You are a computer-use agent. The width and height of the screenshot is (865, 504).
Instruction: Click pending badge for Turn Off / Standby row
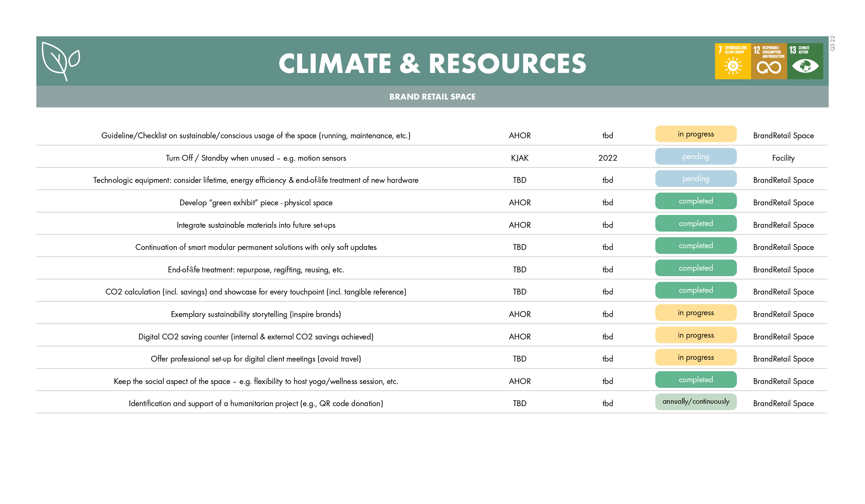coord(695,157)
